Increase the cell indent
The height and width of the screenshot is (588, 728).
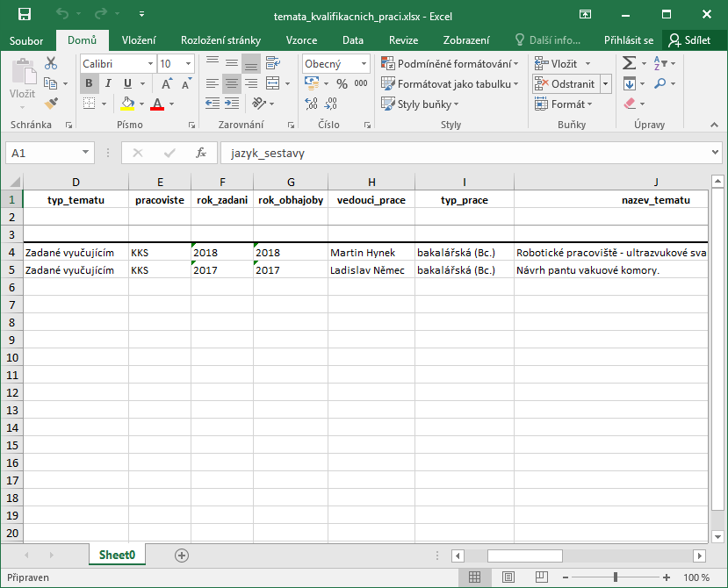(232, 104)
